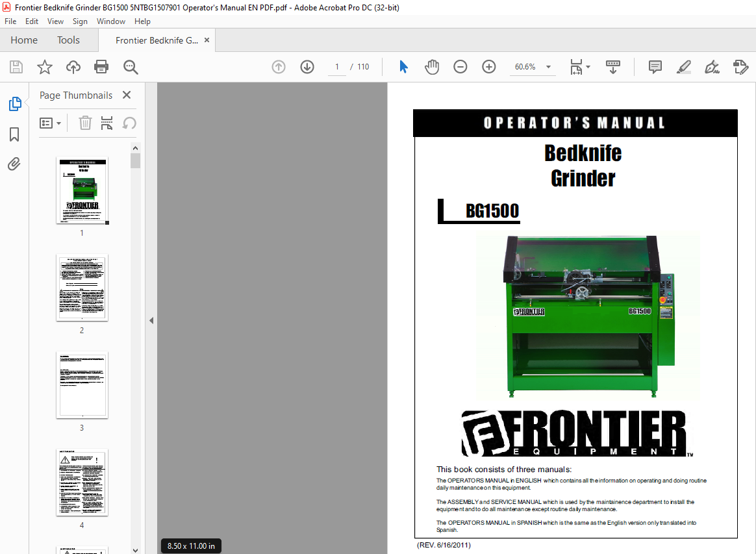Screen dimensions: 756x554
Task: Open the Help menu
Action: point(142,21)
